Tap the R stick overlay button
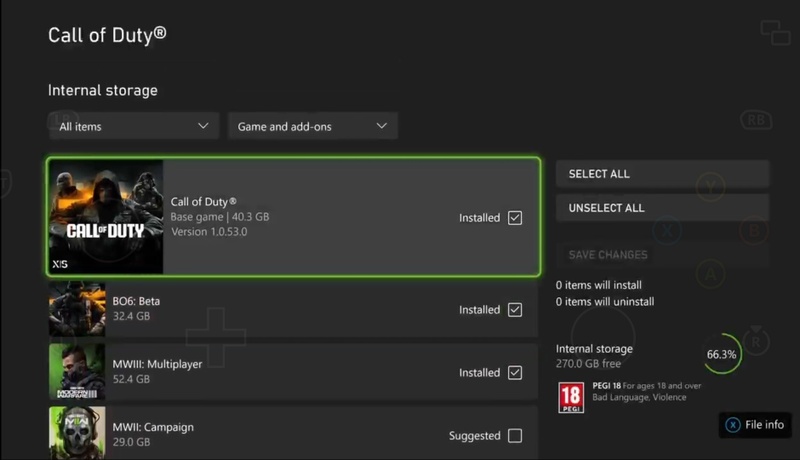 (756, 342)
